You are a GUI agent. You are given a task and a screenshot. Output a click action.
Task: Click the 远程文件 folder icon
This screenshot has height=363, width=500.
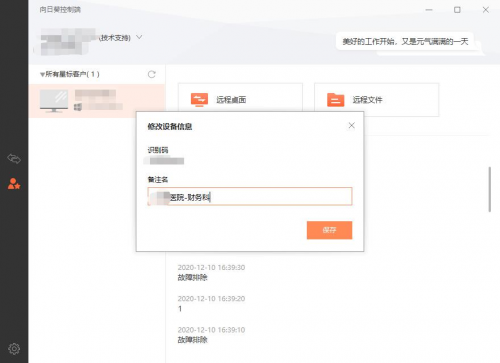[336, 100]
